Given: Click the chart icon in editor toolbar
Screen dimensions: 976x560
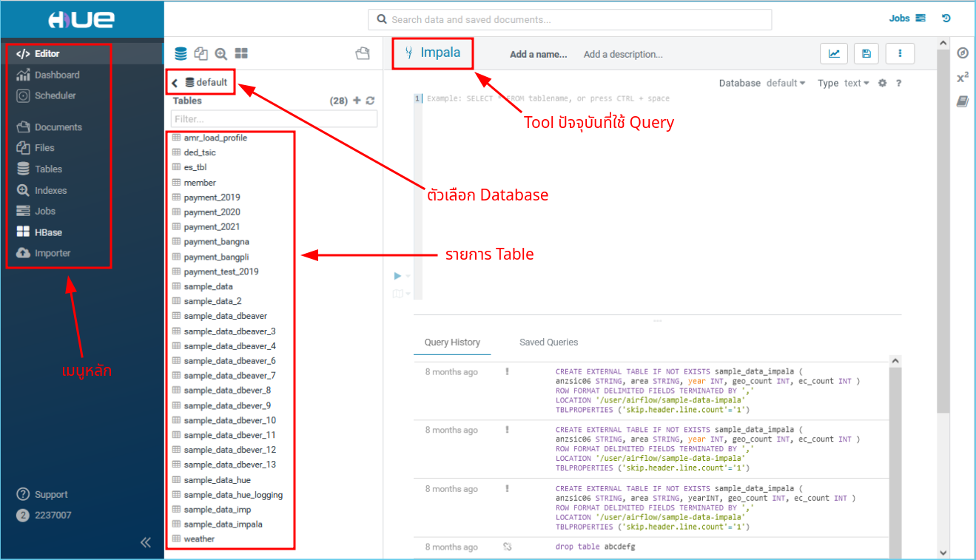Looking at the screenshot, I should (834, 53).
